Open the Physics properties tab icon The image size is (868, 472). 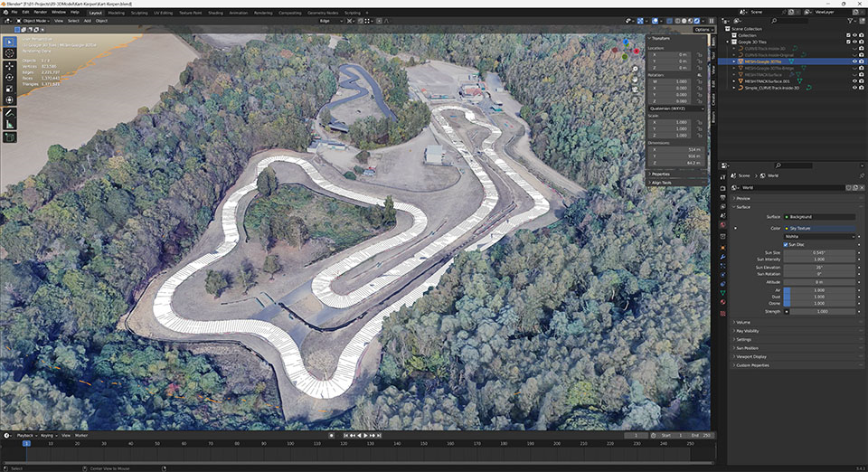pyautogui.click(x=722, y=275)
